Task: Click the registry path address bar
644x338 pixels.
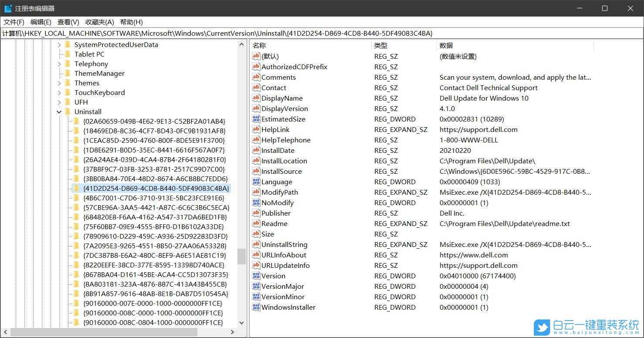Action: pos(261,33)
